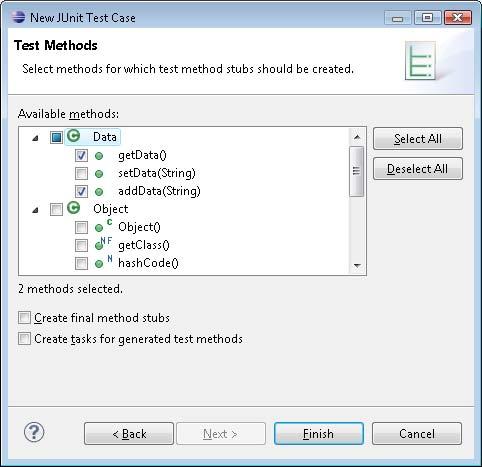Enable Create tasks for generated test methods

click(24, 338)
